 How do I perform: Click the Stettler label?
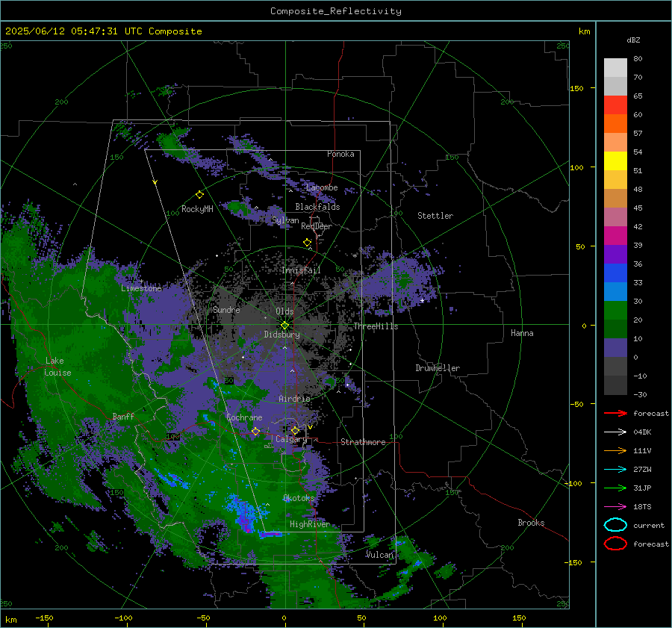tap(435, 216)
